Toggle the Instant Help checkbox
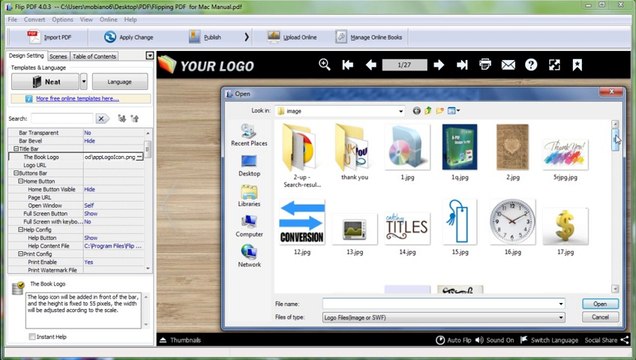The width and height of the screenshot is (636, 360). click(x=32, y=336)
